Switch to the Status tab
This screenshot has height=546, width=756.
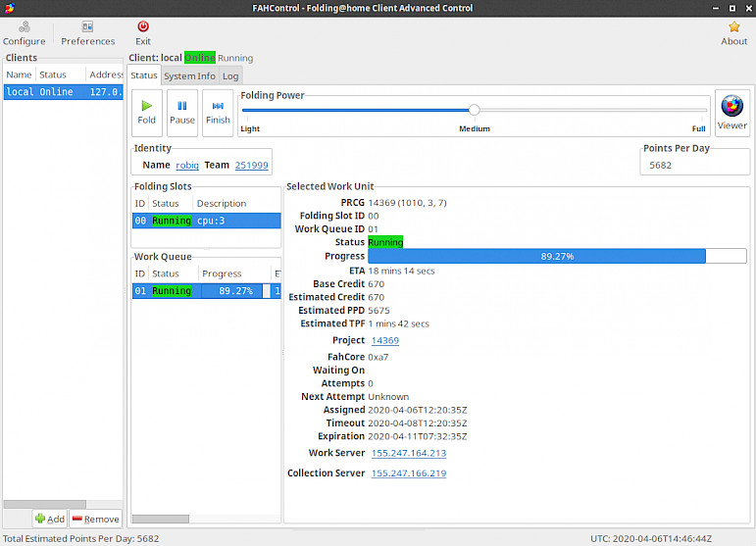coord(144,75)
